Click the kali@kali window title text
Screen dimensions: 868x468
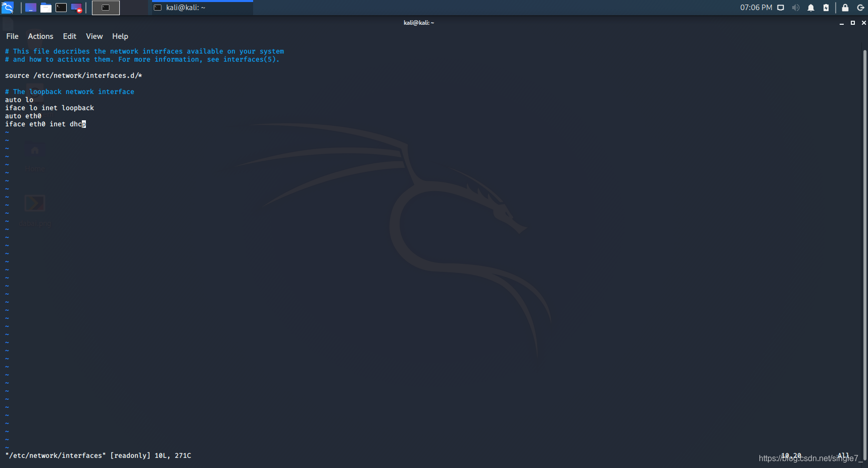(x=419, y=23)
